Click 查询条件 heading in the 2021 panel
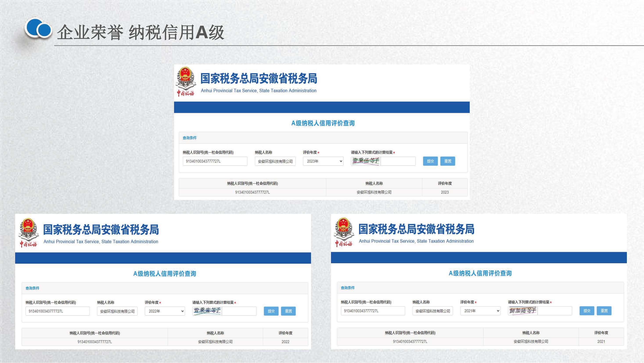The image size is (644, 363). [x=348, y=288]
